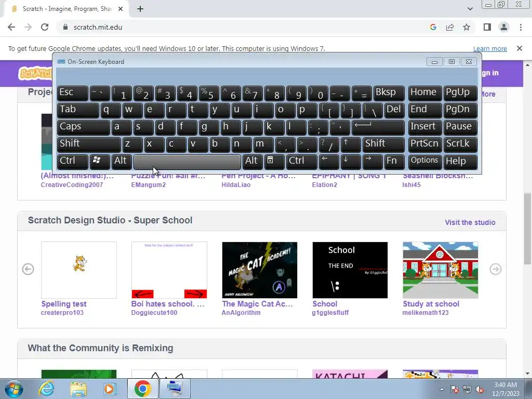Screen dimensions: 532x399
Task: Click the Help key on On-Screen Keyboard
Action: coord(460,161)
